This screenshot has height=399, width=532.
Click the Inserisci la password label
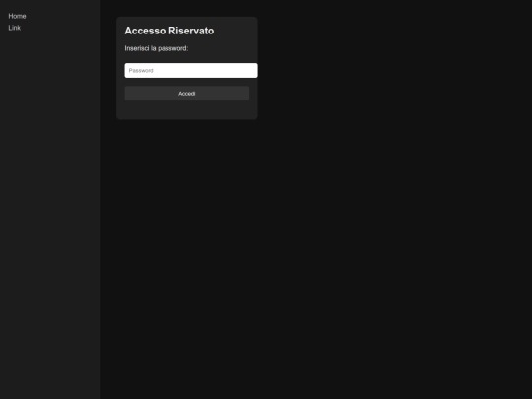pos(157,48)
